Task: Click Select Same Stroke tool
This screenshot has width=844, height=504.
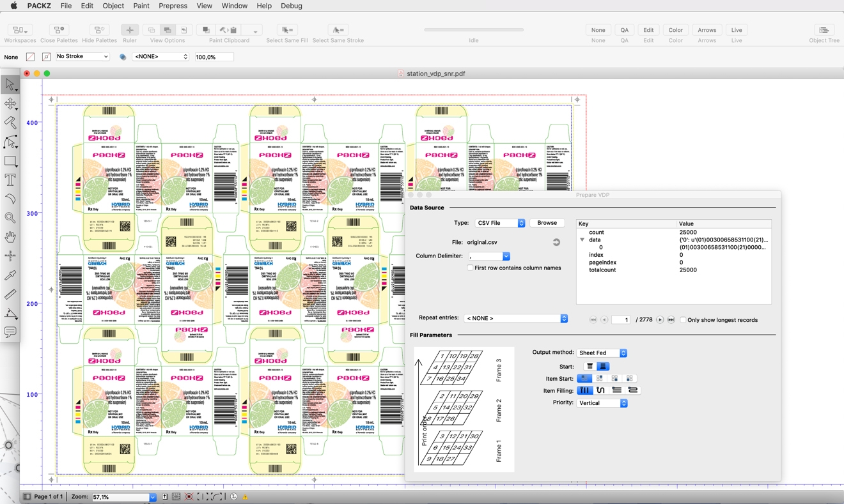Action: coord(338,30)
